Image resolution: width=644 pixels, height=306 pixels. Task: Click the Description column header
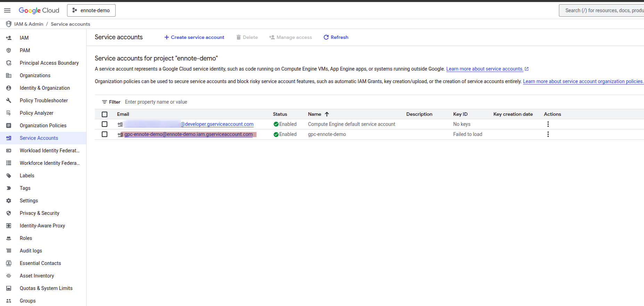click(x=419, y=114)
